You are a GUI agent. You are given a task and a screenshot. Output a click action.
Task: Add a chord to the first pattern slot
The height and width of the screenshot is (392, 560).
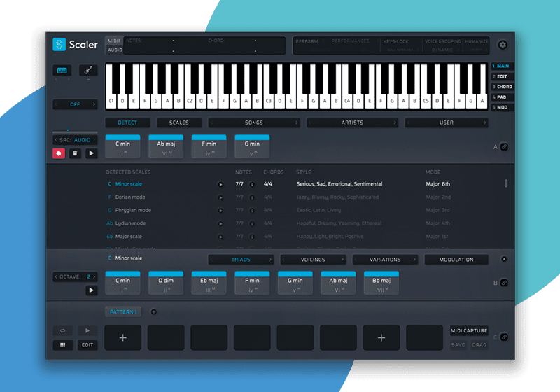click(x=123, y=337)
